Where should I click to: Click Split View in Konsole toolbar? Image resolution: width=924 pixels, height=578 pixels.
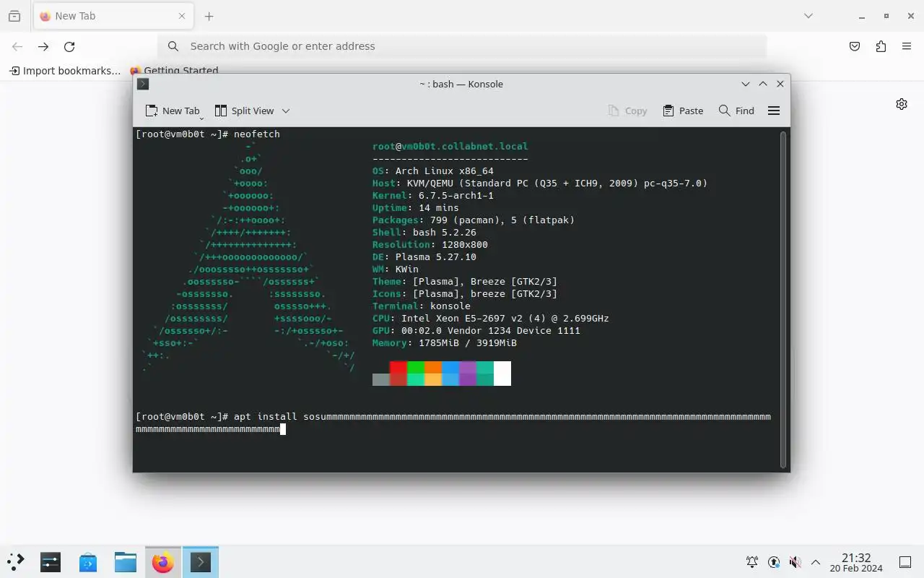coord(244,111)
